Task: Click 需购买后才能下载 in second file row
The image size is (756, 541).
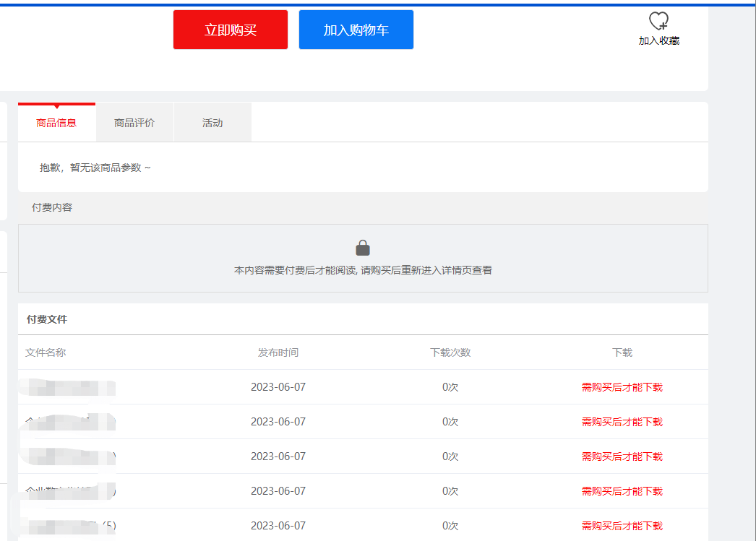Action: click(622, 422)
